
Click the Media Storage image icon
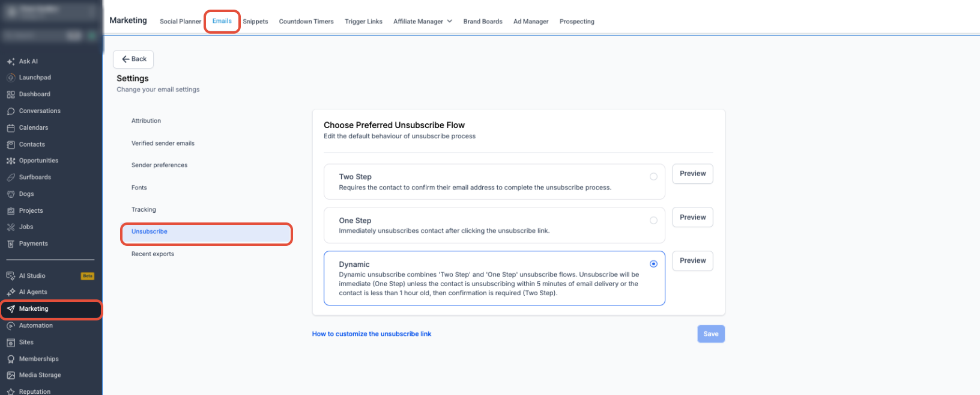click(x=11, y=375)
